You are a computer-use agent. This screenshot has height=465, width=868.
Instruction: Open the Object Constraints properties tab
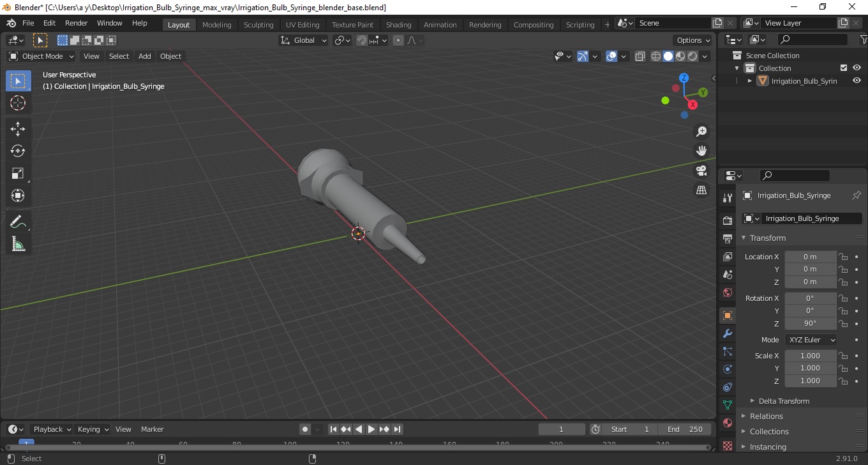[727, 387]
